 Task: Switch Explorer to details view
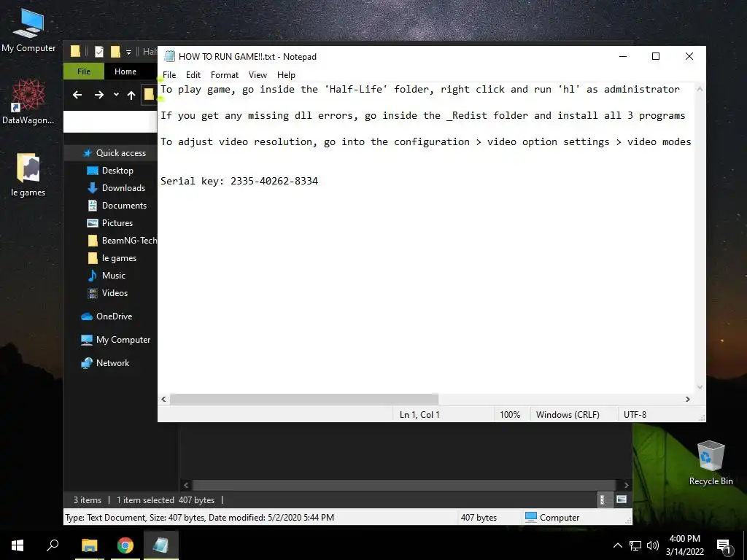[603, 499]
